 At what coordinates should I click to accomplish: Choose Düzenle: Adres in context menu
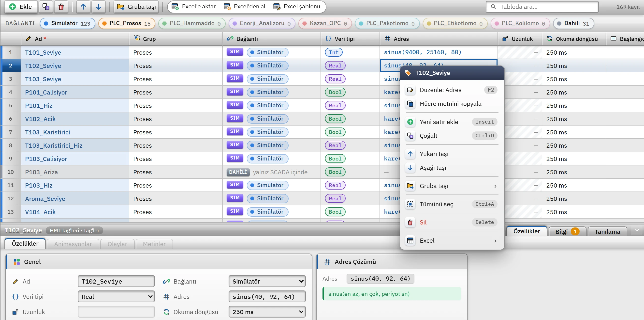(x=452, y=90)
